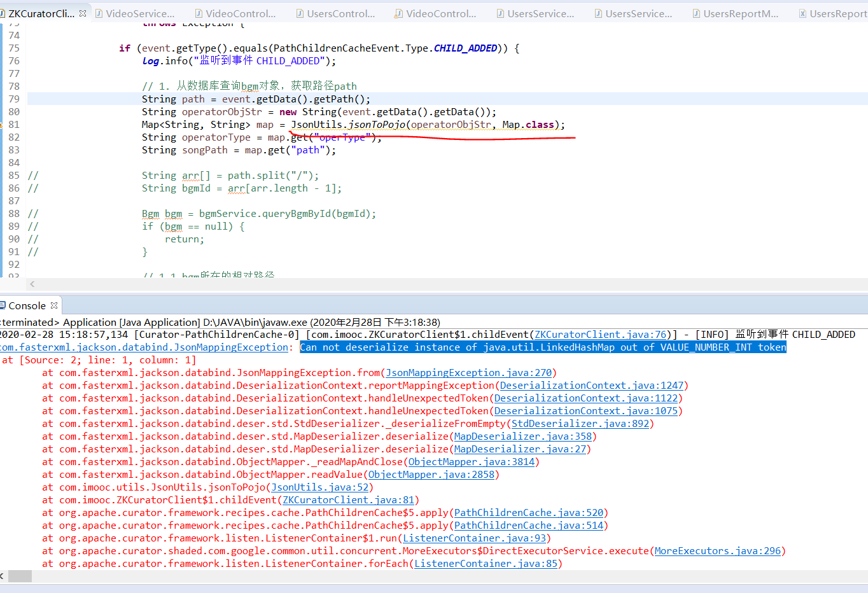Open JsonMappingException.java:270 stack link
The height and width of the screenshot is (593, 868).
[469, 373]
